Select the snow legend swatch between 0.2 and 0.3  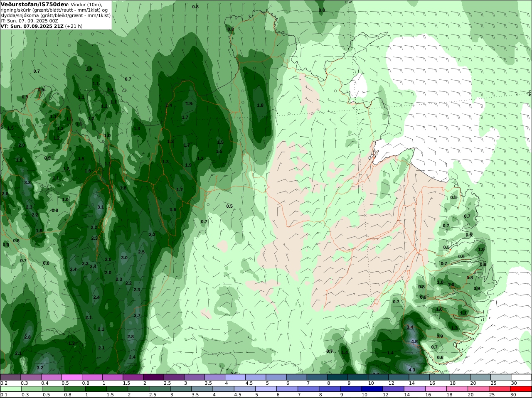tap(10, 377)
